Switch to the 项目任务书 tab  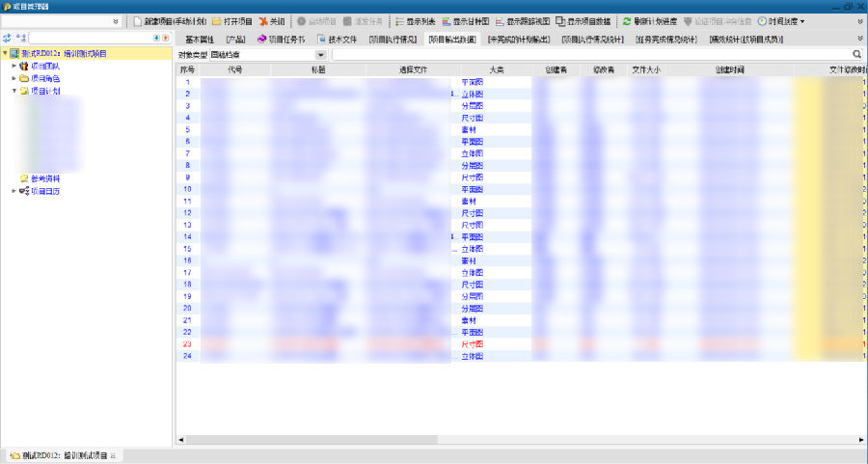(x=281, y=40)
